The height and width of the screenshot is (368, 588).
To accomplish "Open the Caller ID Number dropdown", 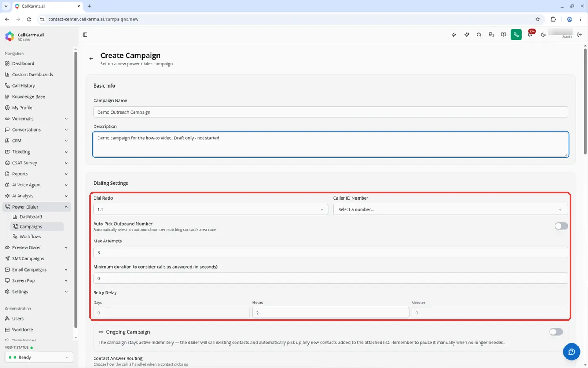I will (450, 209).
